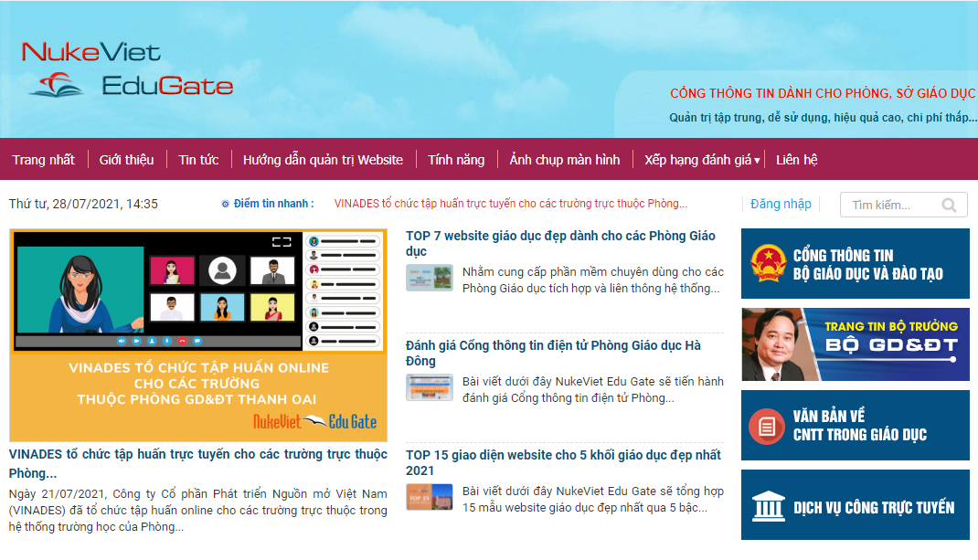Click the Đăng nhập login link
The height and width of the screenshot is (560, 978).
[781, 204]
